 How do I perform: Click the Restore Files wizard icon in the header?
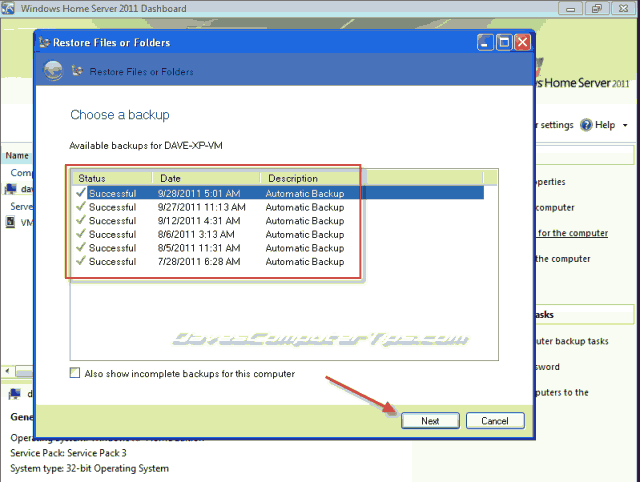tap(77, 71)
